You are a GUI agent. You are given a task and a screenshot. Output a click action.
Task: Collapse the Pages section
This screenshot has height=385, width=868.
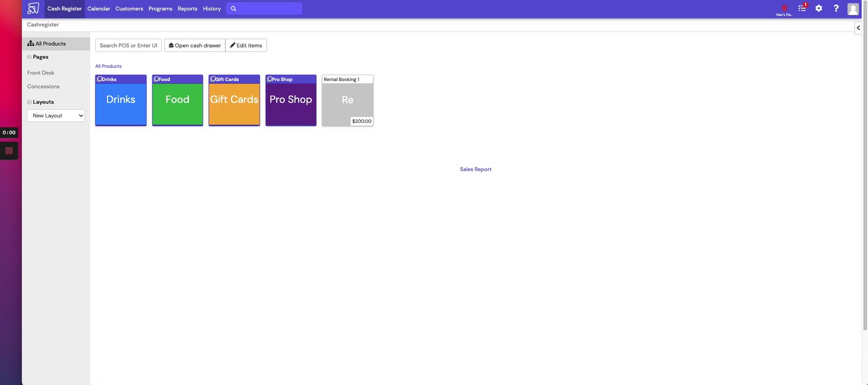pyautogui.click(x=37, y=57)
